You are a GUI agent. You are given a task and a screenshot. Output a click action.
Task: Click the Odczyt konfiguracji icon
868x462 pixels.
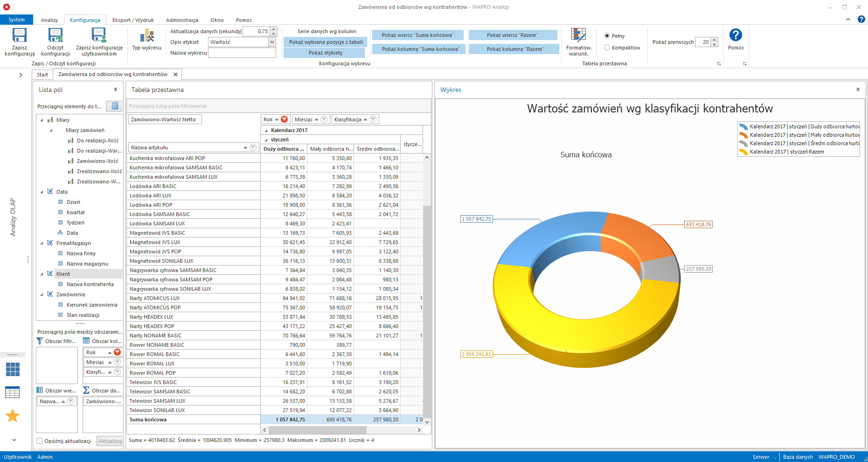[x=55, y=36]
